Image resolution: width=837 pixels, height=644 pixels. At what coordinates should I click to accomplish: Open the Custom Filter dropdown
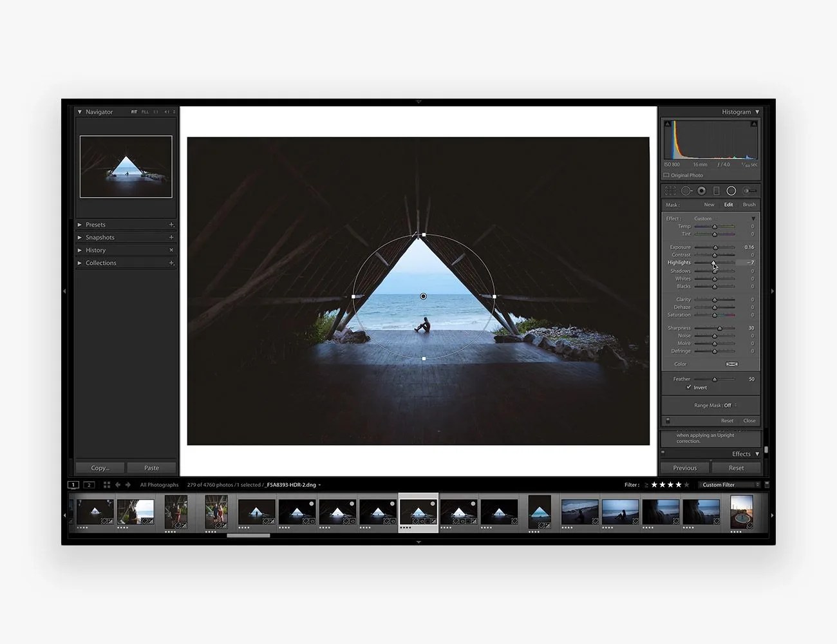(729, 485)
